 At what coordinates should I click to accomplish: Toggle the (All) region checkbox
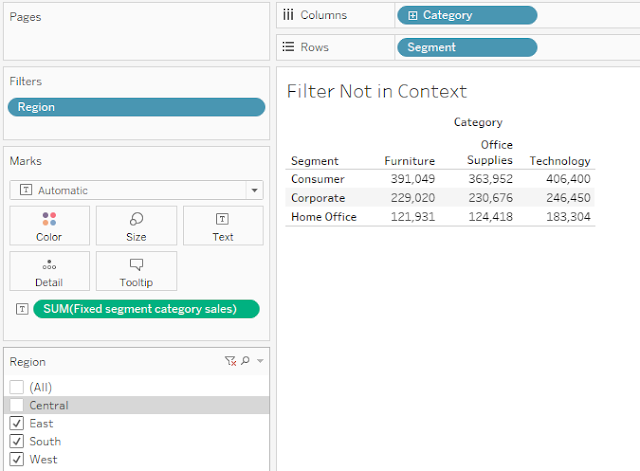pos(17,387)
